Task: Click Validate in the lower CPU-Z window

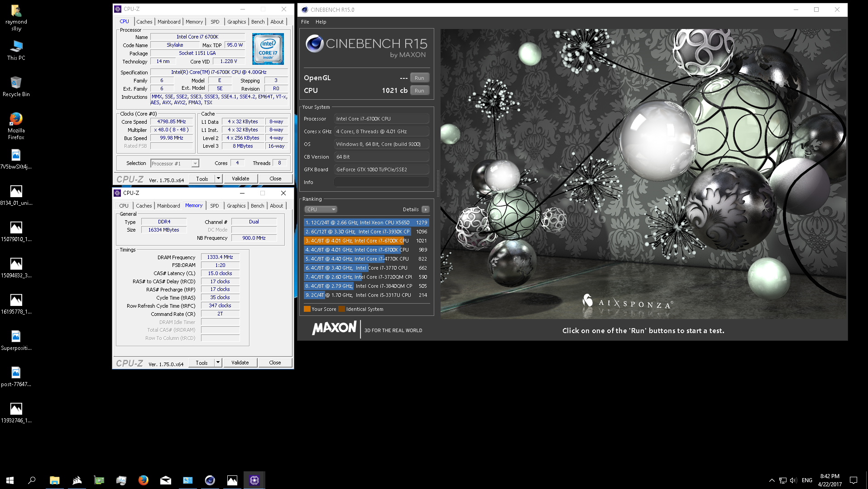Action: [240, 363]
